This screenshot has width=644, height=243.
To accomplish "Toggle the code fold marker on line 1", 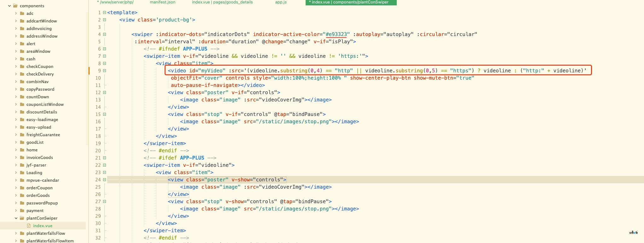I will (104, 13).
